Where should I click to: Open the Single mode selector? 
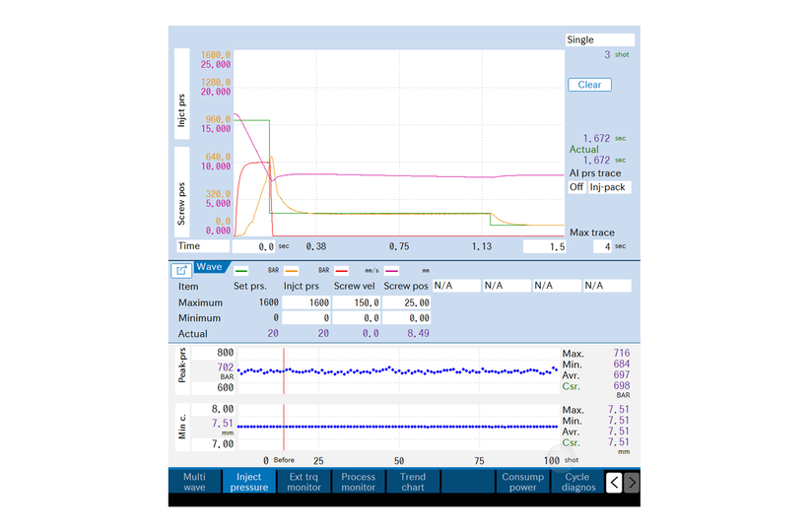click(x=599, y=40)
